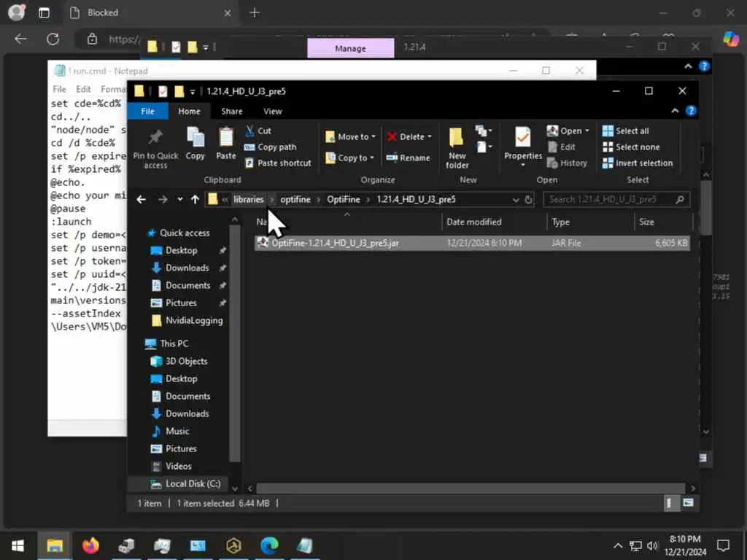Open recent locations dropdown arrow
This screenshot has width=747, height=560.
point(180,200)
